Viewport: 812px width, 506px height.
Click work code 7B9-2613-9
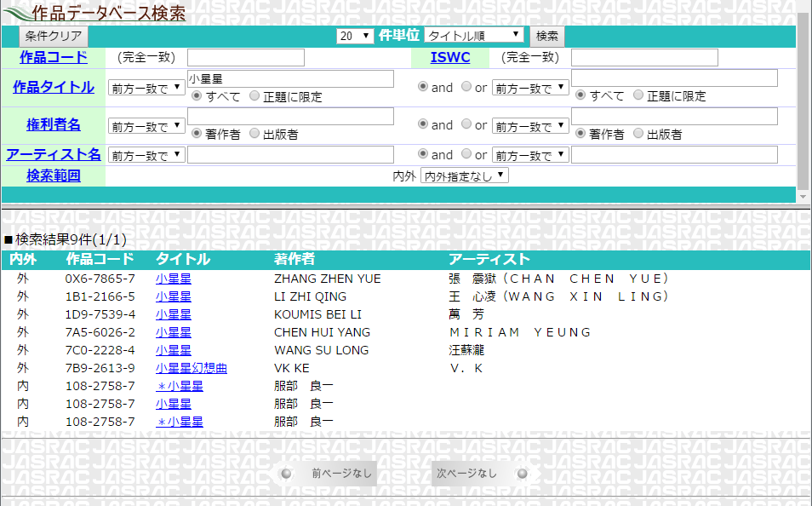(100, 368)
